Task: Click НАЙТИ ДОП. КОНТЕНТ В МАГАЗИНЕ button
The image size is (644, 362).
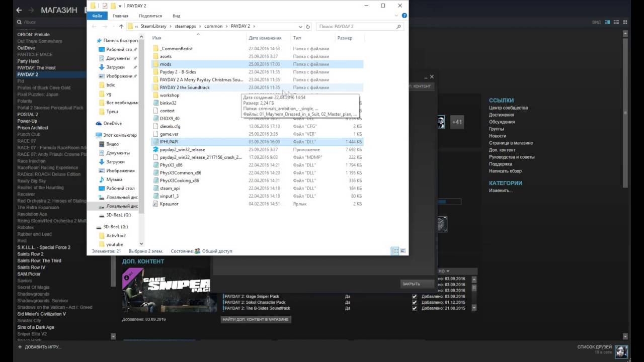Action: pyautogui.click(x=256, y=319)
